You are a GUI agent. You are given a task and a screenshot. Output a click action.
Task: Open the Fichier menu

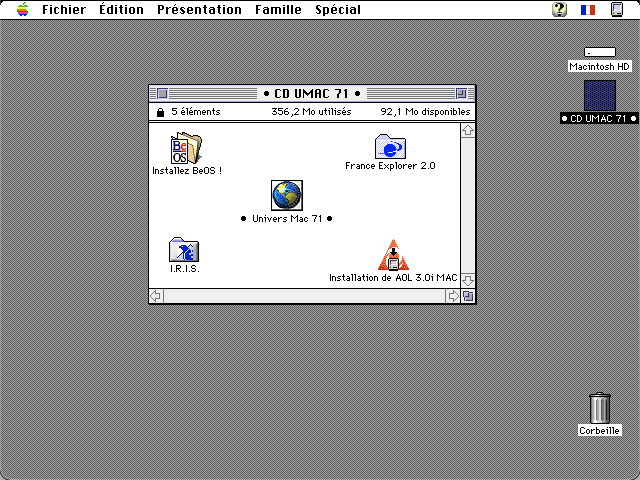64,9
